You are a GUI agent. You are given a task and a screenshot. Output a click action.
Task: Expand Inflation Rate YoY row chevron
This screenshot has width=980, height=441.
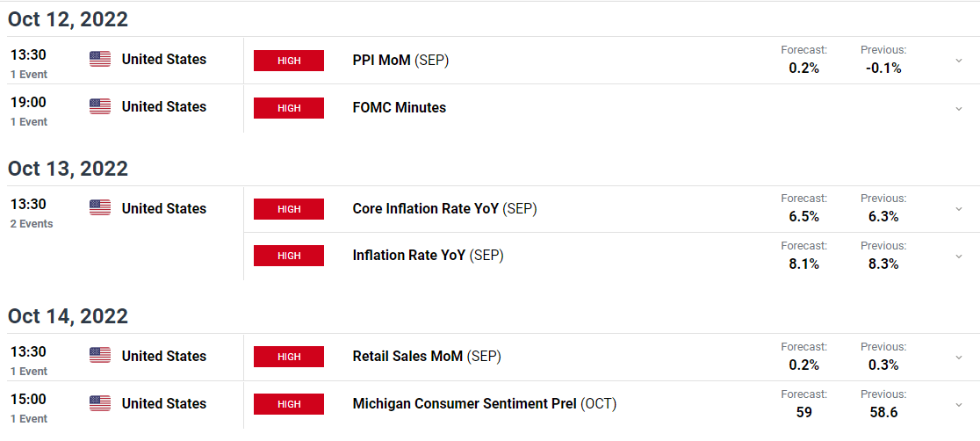tap(958, 256)
